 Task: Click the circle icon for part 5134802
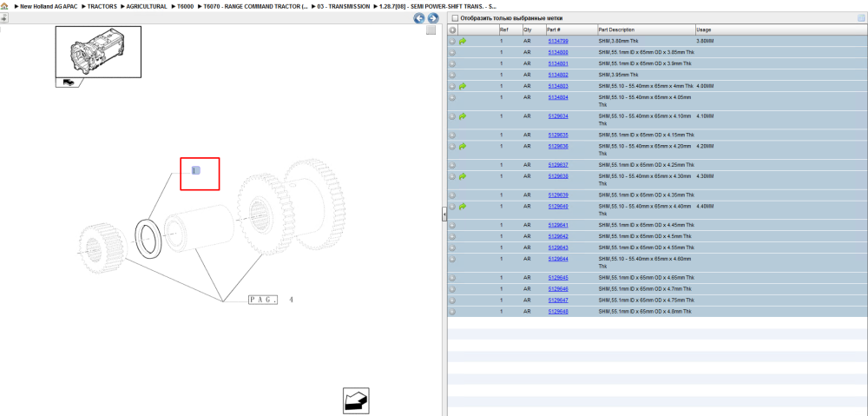click(451, 75)
